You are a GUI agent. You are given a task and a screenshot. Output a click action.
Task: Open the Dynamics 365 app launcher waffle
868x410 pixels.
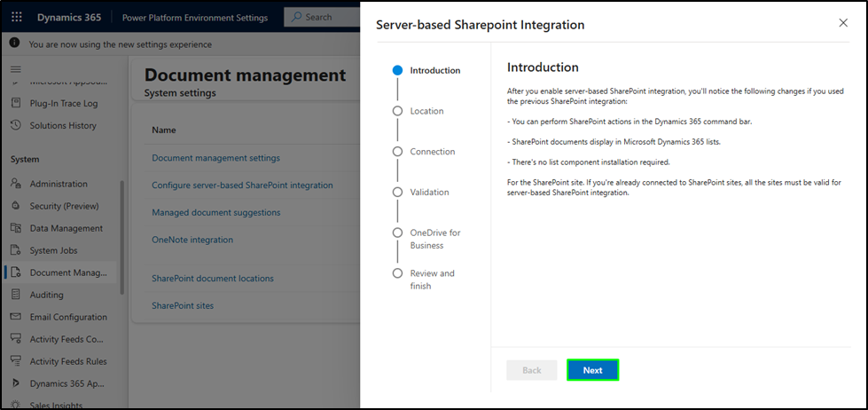[x=18, y=17]
